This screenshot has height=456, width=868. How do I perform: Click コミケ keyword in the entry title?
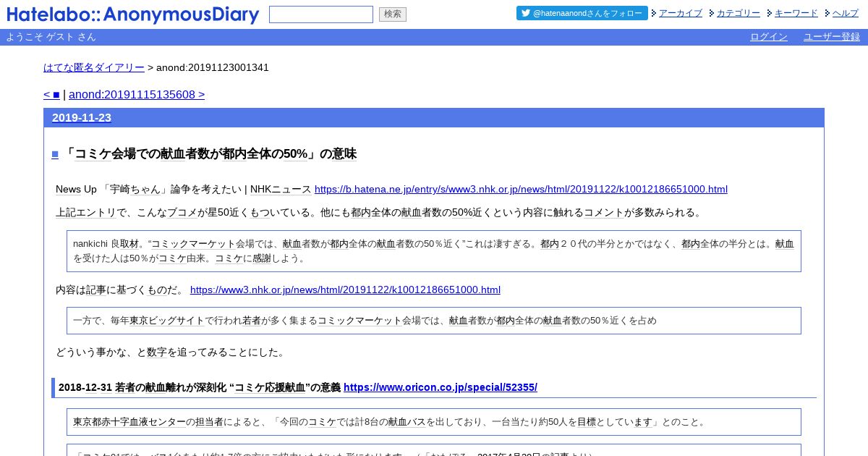92,153
